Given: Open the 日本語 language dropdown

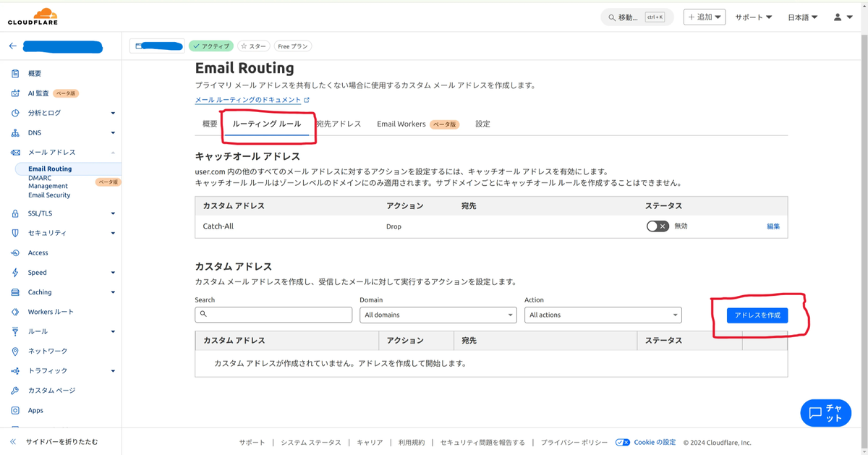Looking at the screenshot, I should 803,17.
